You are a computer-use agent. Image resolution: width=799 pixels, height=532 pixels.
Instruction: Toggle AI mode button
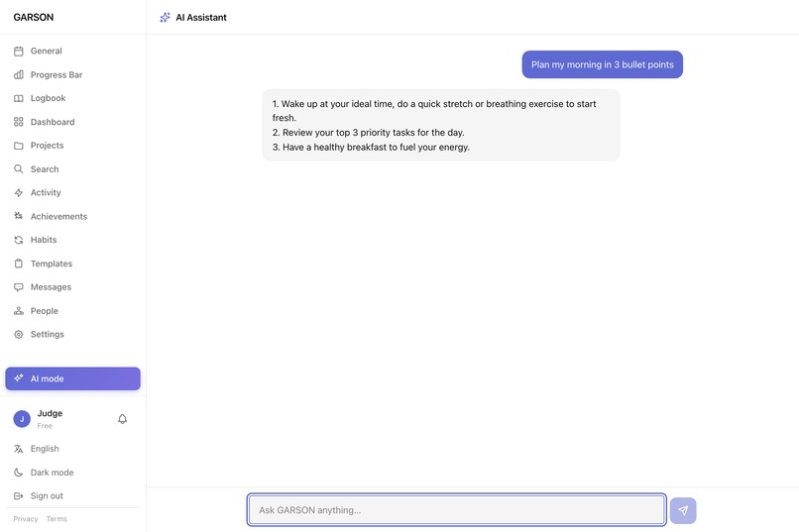tap(73, 378)
